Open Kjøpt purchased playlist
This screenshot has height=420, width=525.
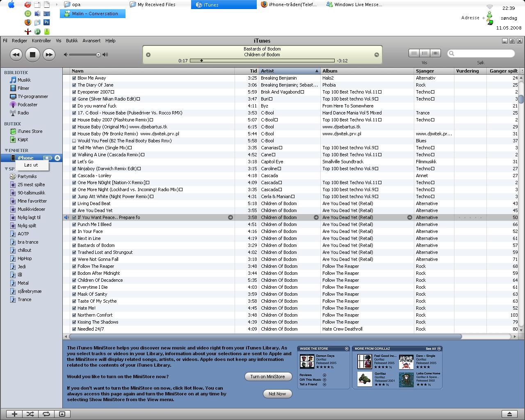point(23,139)
